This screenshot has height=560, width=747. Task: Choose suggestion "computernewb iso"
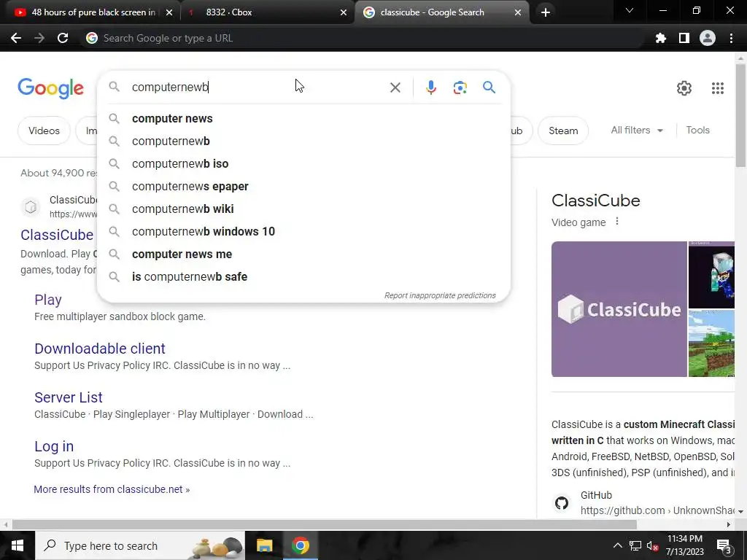pyautogui.click(x=303, y=164)
